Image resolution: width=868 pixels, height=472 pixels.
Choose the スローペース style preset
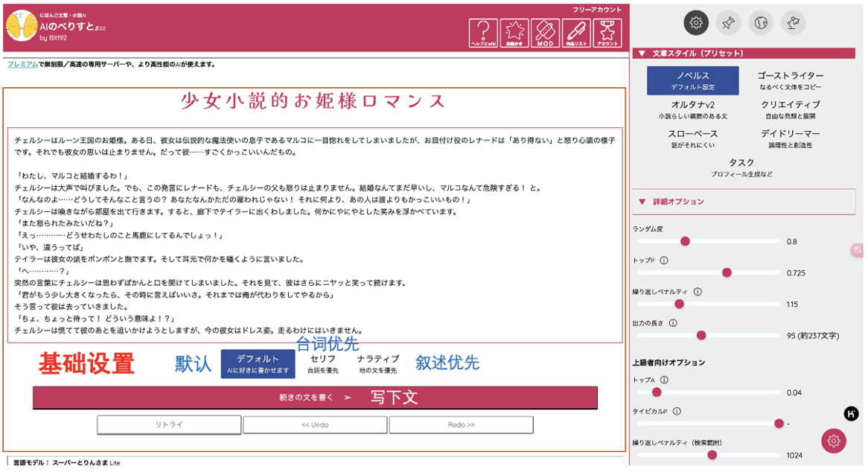coord(692,138)
